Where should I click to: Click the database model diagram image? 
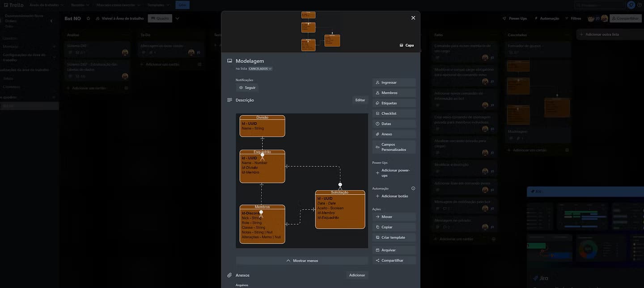click(302, 180)
